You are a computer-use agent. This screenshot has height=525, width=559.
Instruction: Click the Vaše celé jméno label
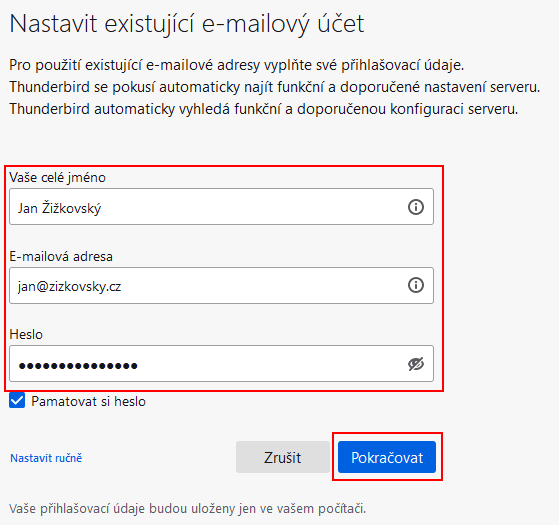tap(57, 177)
